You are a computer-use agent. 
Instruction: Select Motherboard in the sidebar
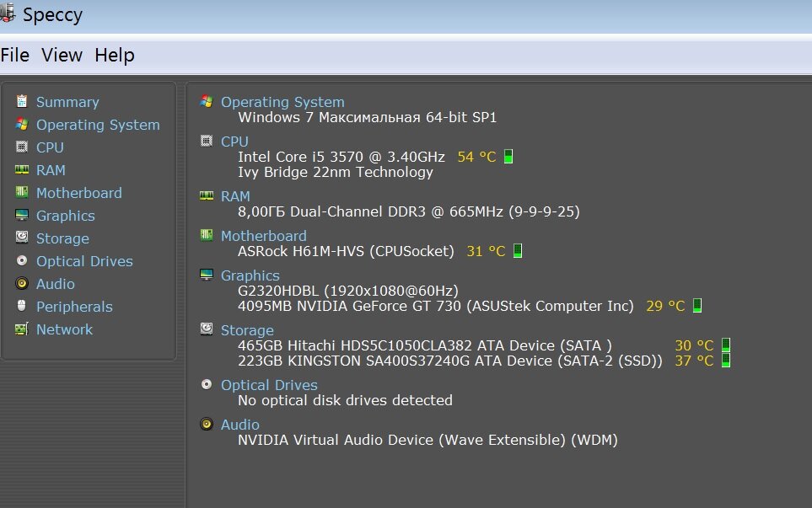click(x=79, y=193)
